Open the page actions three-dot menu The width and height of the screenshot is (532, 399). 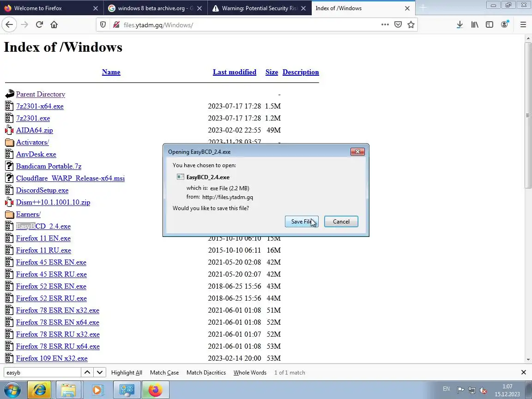[x=385, y=24]
